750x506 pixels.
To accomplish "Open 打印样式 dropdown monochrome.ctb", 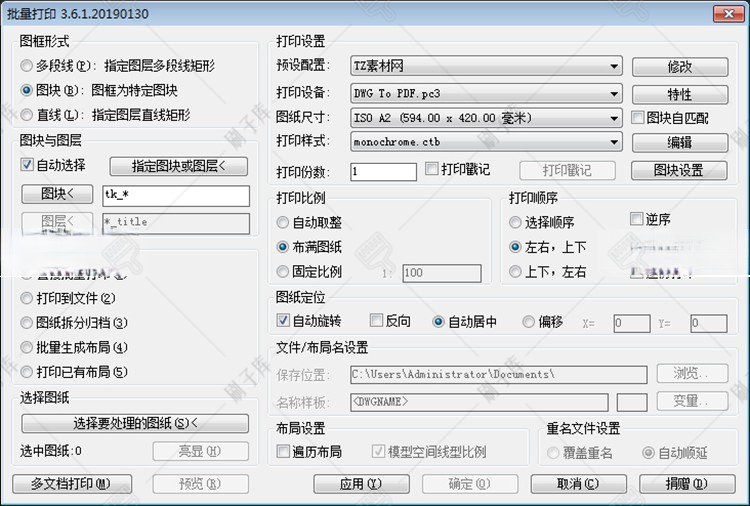I will (x=486, y=142).
